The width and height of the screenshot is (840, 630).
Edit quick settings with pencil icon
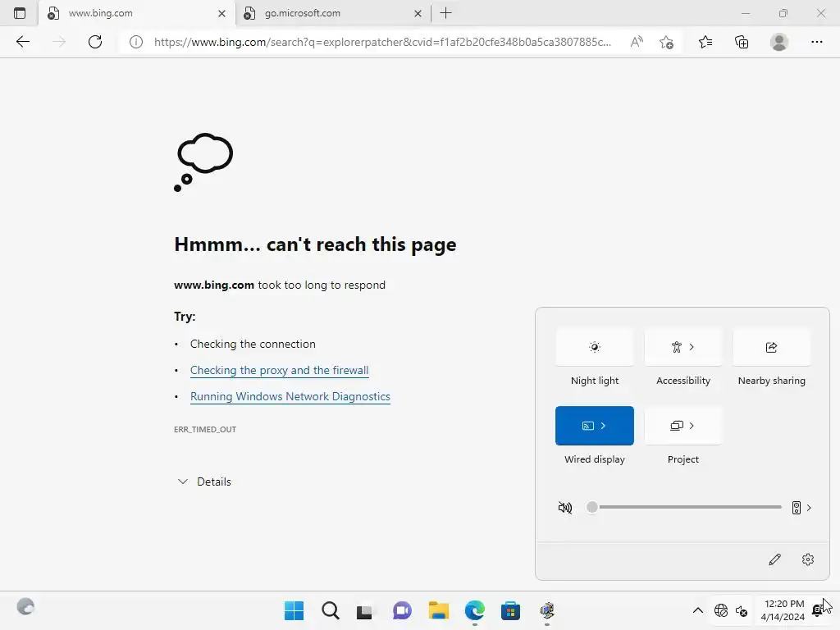(774, 559)
